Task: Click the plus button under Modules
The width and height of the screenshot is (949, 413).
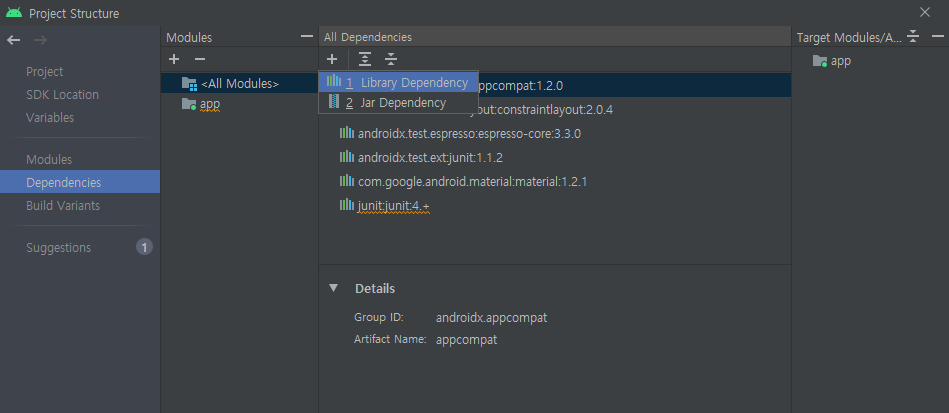Action: click(174, 59)
